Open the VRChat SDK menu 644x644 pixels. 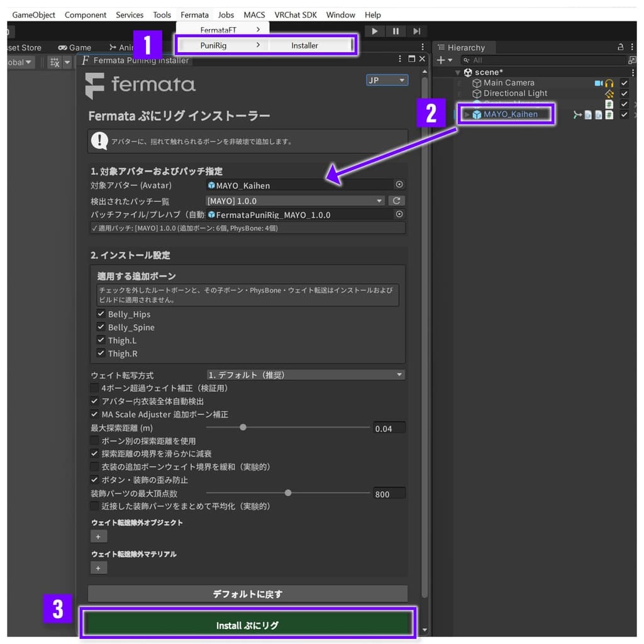point(296,15)
